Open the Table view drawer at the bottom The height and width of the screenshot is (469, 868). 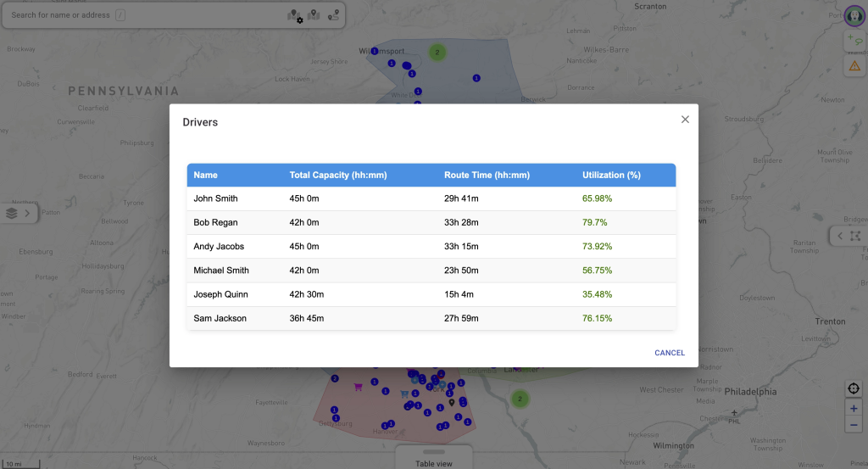click(433, 458)
